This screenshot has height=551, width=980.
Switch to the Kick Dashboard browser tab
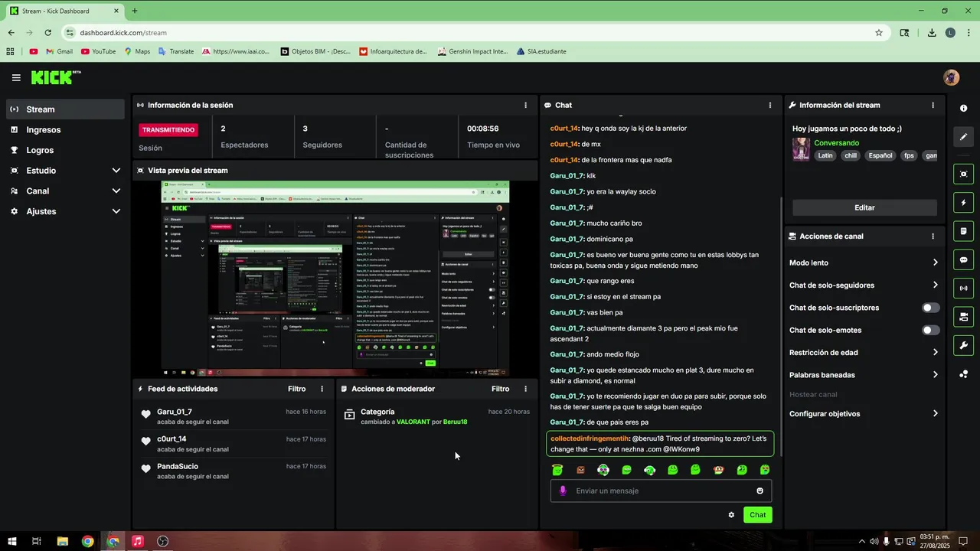click(x=64, y=11)
